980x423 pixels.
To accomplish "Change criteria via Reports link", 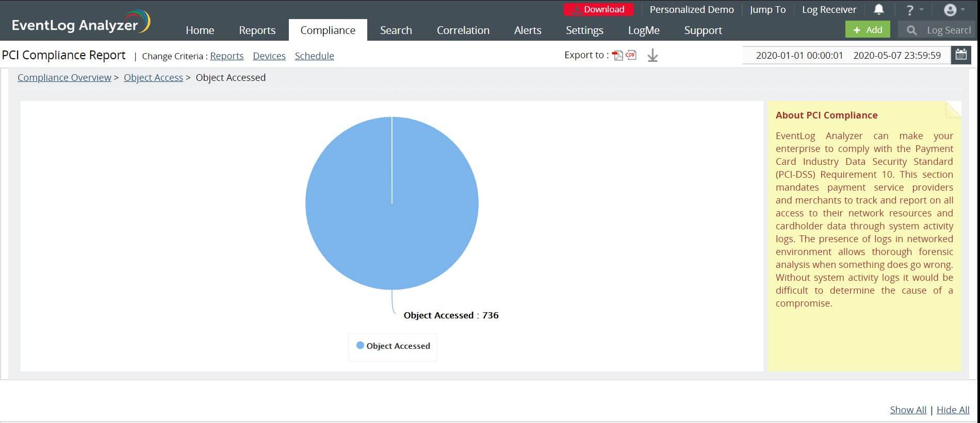I will coord(227,56).
